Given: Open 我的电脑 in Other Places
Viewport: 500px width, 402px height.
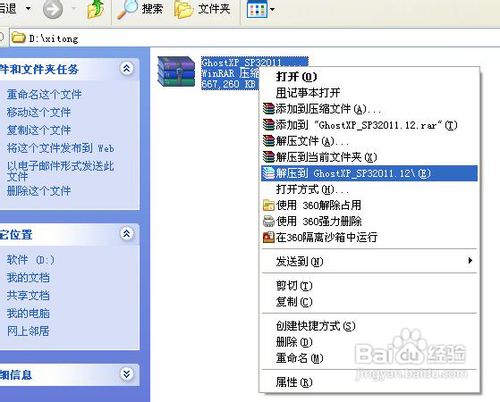Looking at the screenshot, I should point(28,313).
